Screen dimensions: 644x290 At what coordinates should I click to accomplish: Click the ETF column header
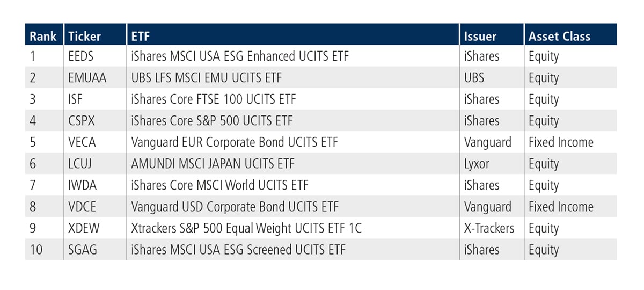click(141, 37)
